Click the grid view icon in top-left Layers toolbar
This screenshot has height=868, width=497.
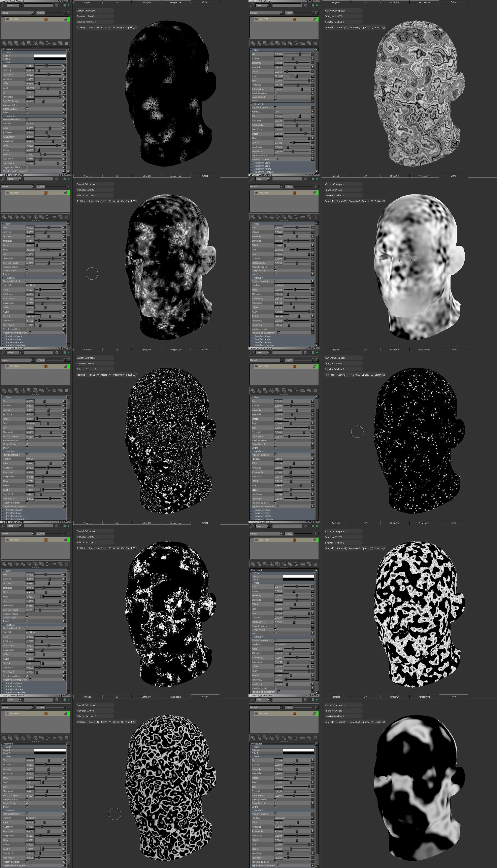tap(67, 44)
